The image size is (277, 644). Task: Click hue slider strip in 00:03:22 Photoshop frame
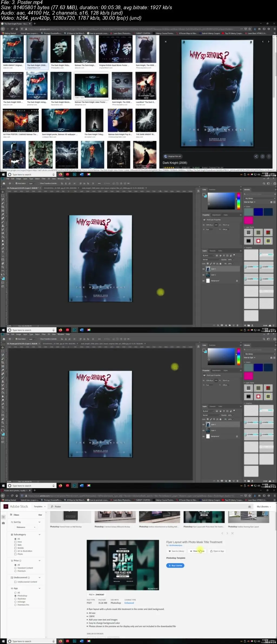239,356
